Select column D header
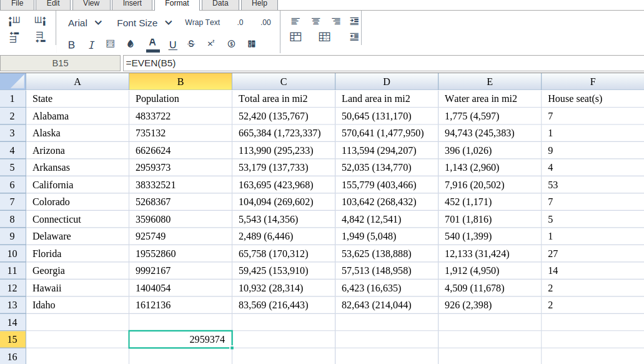The height and width of the screenshot is (364, 644). [x=387, y=82]
